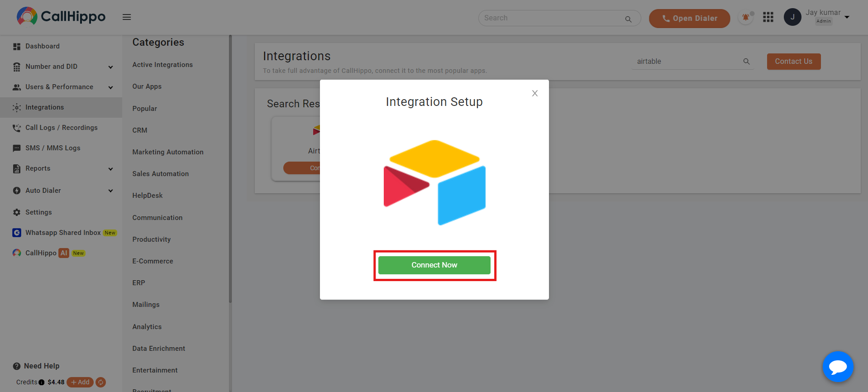Close the Integration Setup dialog
This screenshot has width=868, height=392.
point(535,93)
